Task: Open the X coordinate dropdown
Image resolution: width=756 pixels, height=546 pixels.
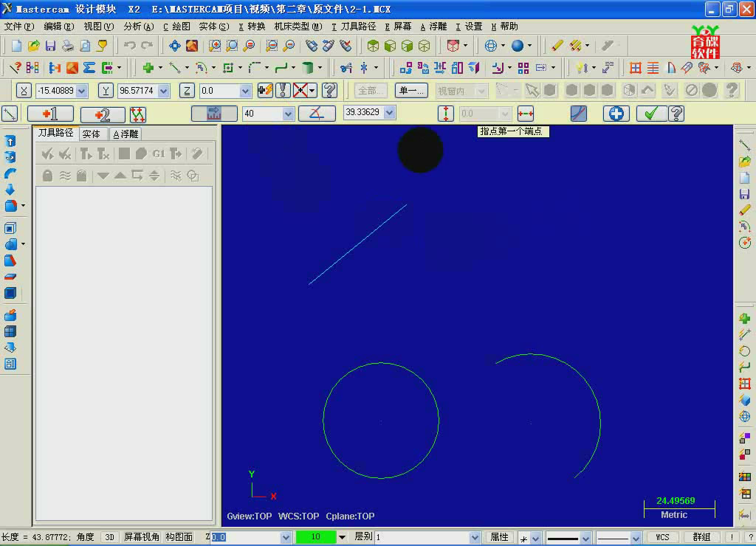Action: pos(81,91)
